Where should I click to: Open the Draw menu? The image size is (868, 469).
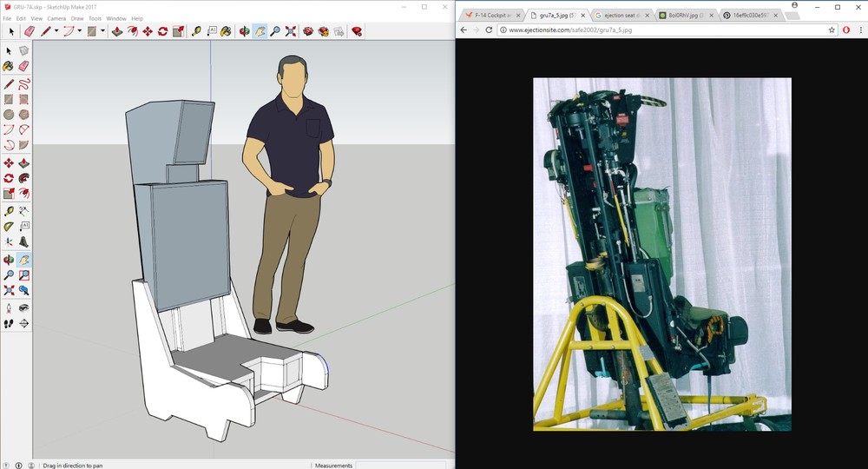77,18
